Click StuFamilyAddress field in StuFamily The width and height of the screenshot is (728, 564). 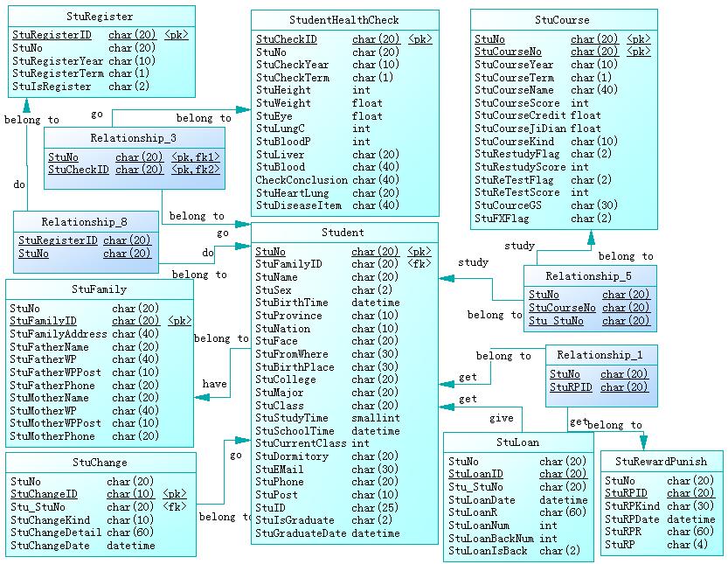click(59, 334)
